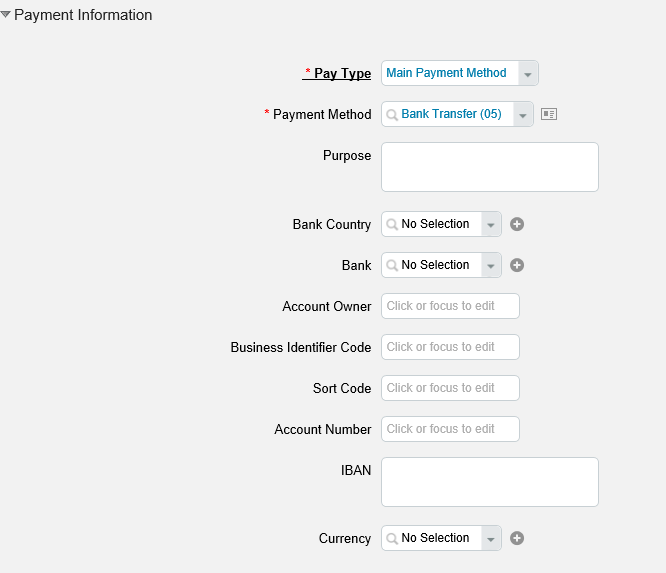Click inside the IBAN text area
The height and width of the screenshot is (573, 666).
[x=490, y=482]
